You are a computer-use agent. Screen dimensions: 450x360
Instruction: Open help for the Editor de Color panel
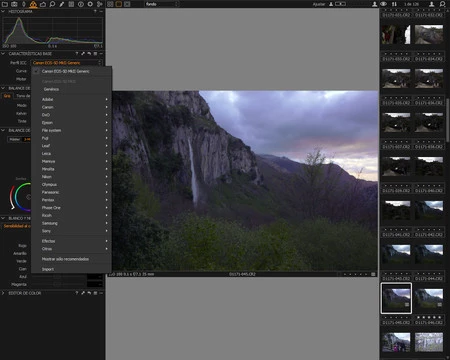(x=77, y=293)
